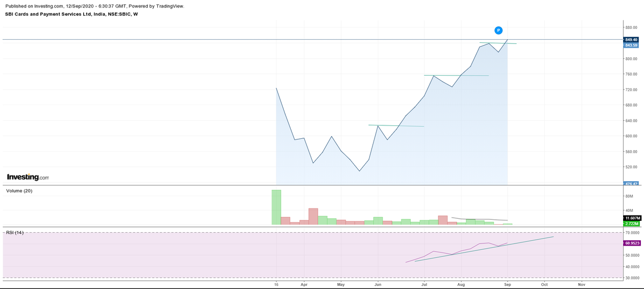Viewport: 644px width, 289px height.
Task: Click the 880.00 price axis label
Action: [631, 27]
